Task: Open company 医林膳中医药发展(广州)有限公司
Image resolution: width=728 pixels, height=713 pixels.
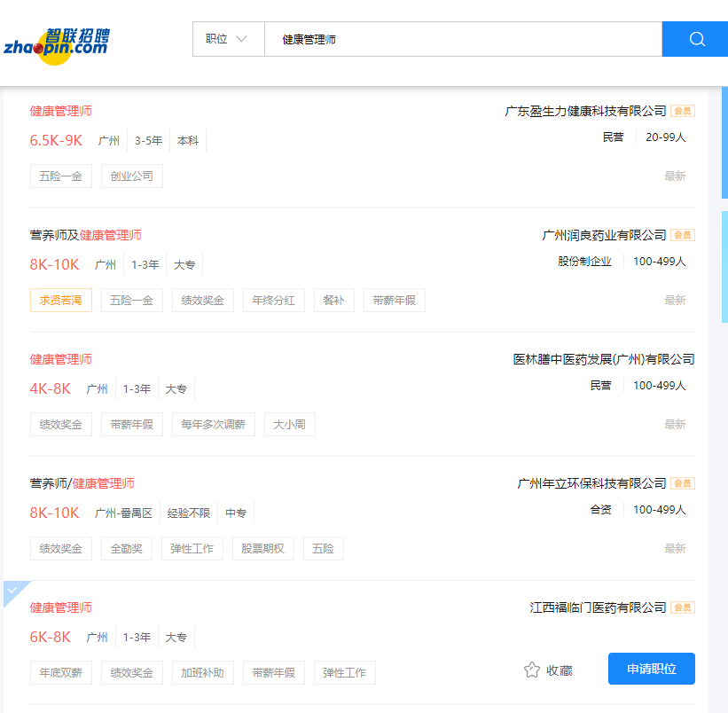Action: click(604, 359)
